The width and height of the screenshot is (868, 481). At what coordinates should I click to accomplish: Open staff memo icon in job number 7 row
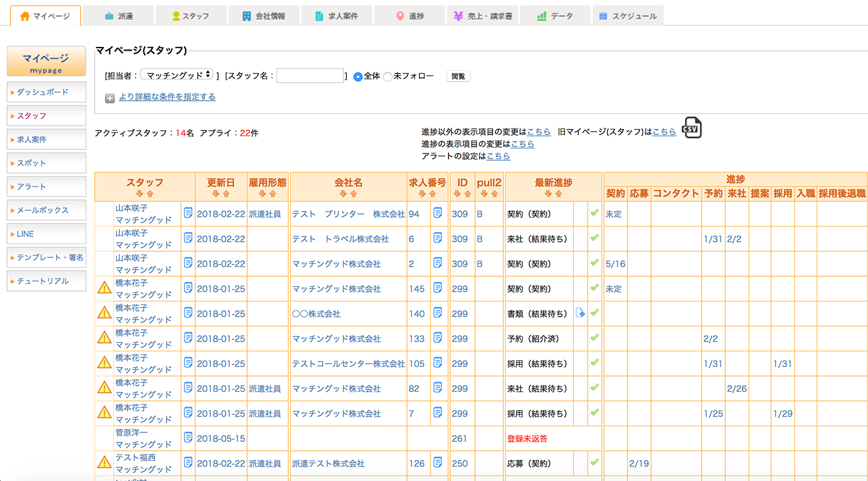point(188,413)
